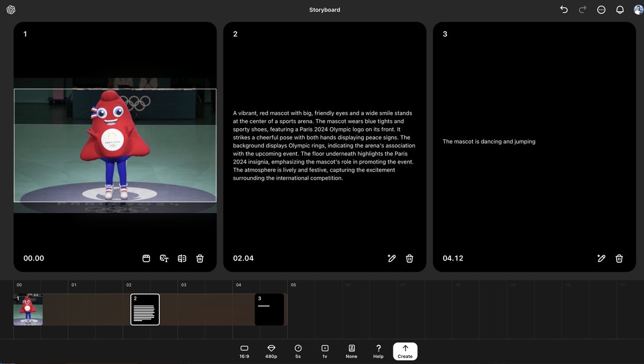Click the mascot description text in card 2

324,145
